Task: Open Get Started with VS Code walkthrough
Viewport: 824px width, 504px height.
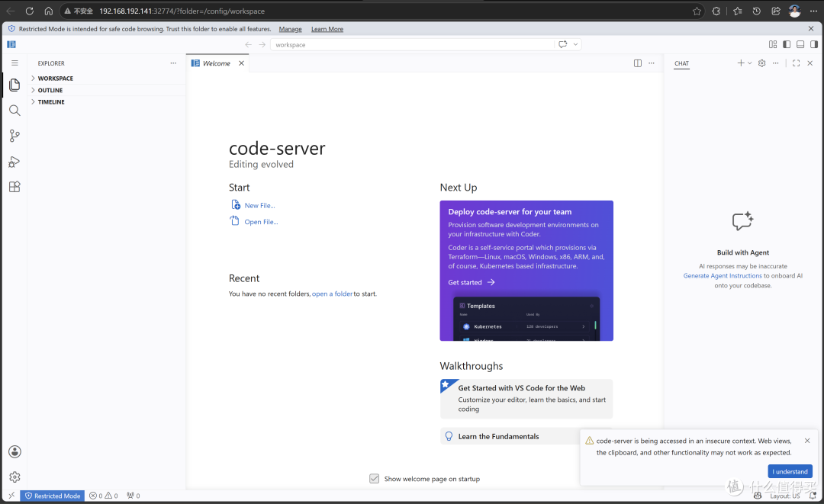Action: click(526, 399)
